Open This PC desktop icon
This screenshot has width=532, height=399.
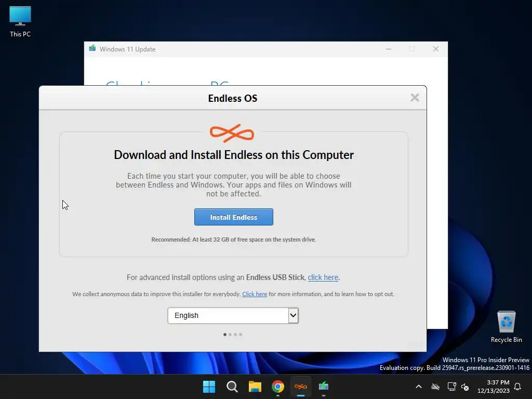pyautogui.click(x=20, y=22)
